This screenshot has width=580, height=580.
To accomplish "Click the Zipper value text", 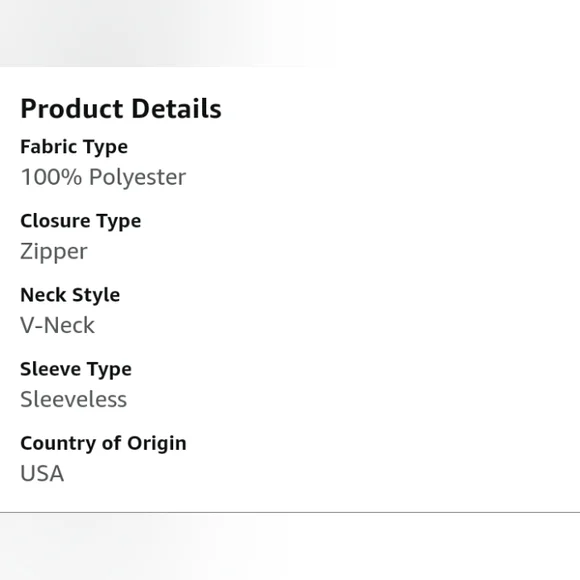I will pyautogui.click(x=54, y=252).
